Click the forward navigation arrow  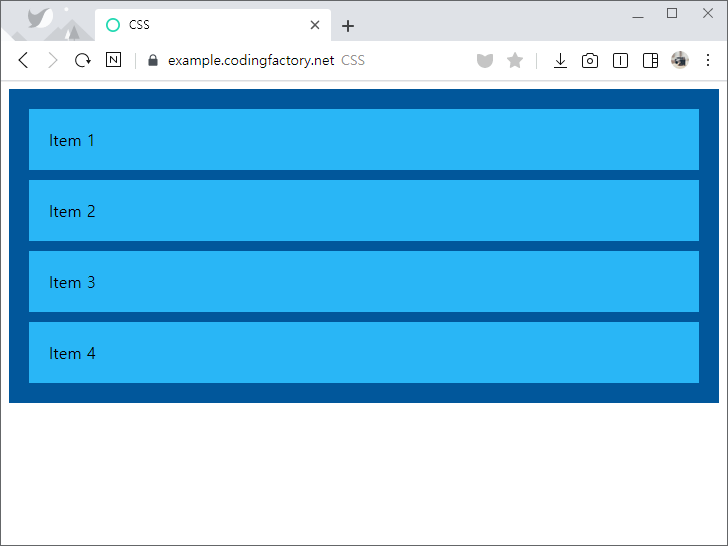(x=52, y=60)
